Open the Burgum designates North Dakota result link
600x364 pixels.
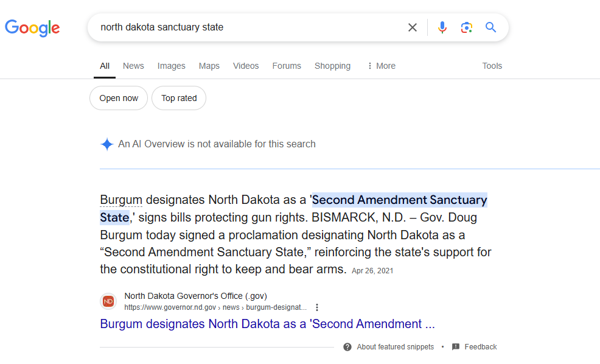[x=268, y=324]
